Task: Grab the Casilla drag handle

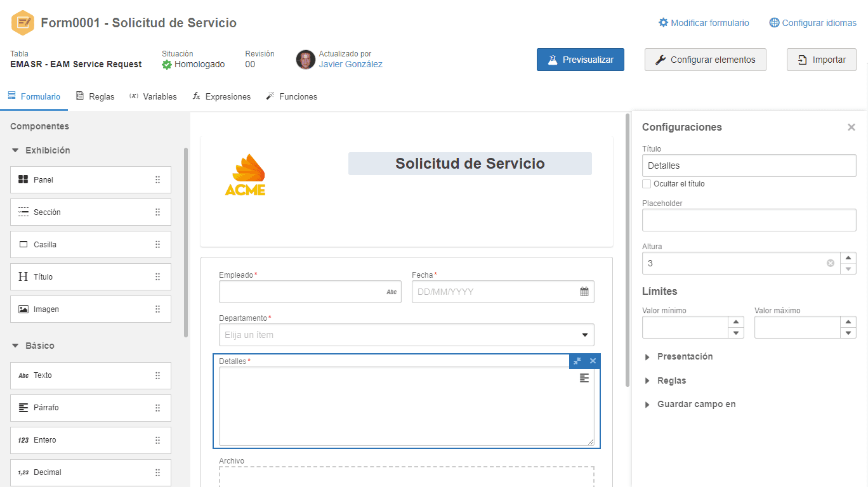Action: (x=157, y=244)
